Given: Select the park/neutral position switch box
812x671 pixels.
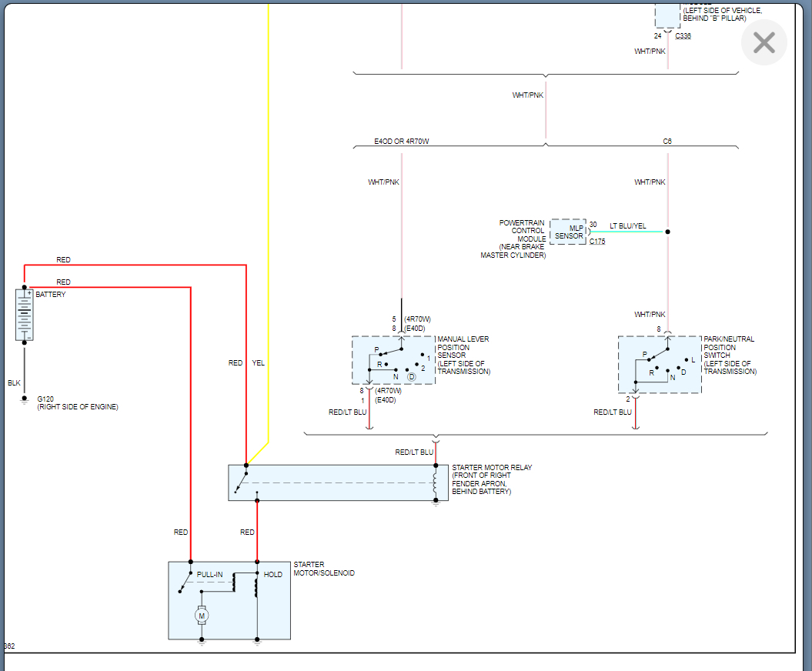Looking at the screenshot, I should tap(660, 365).
